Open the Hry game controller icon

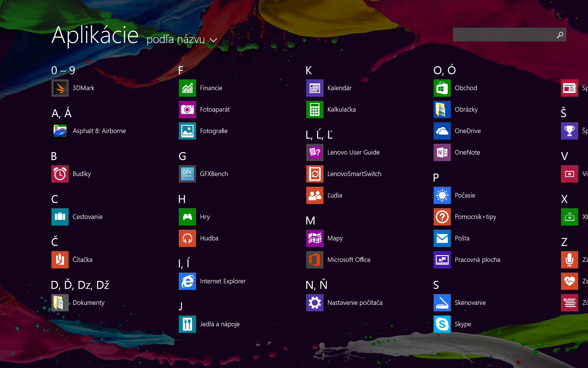tap(187, 217)
